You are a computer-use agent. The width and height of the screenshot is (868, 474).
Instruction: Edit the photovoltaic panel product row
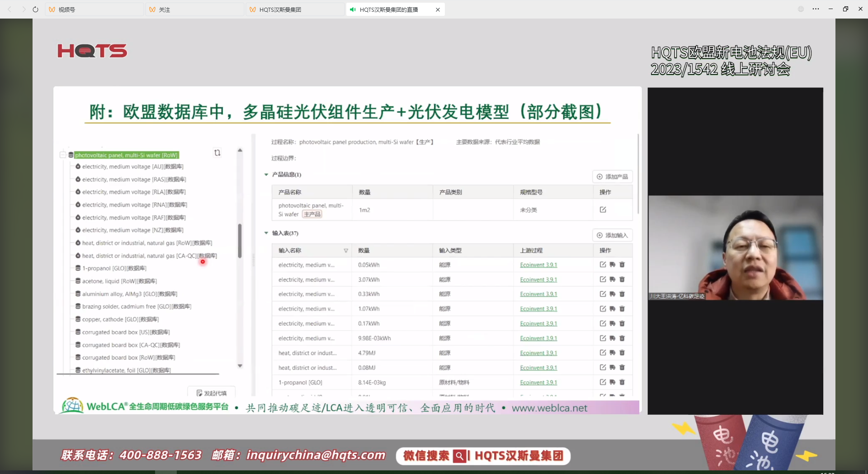[x=603, y=210]
